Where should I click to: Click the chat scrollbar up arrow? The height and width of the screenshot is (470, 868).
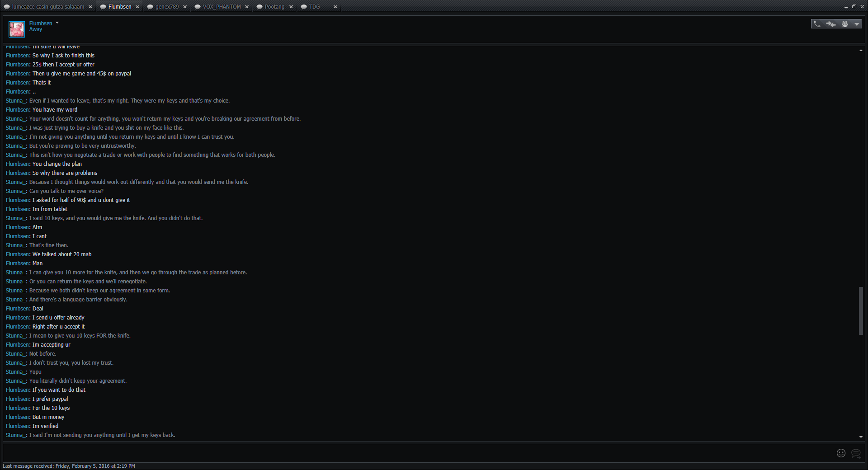tap(861, 50)
